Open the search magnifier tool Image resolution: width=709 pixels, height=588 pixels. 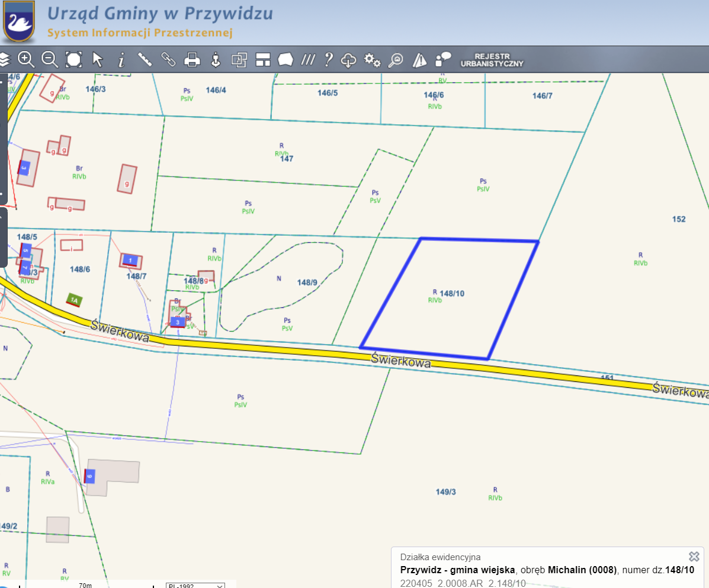396,59
